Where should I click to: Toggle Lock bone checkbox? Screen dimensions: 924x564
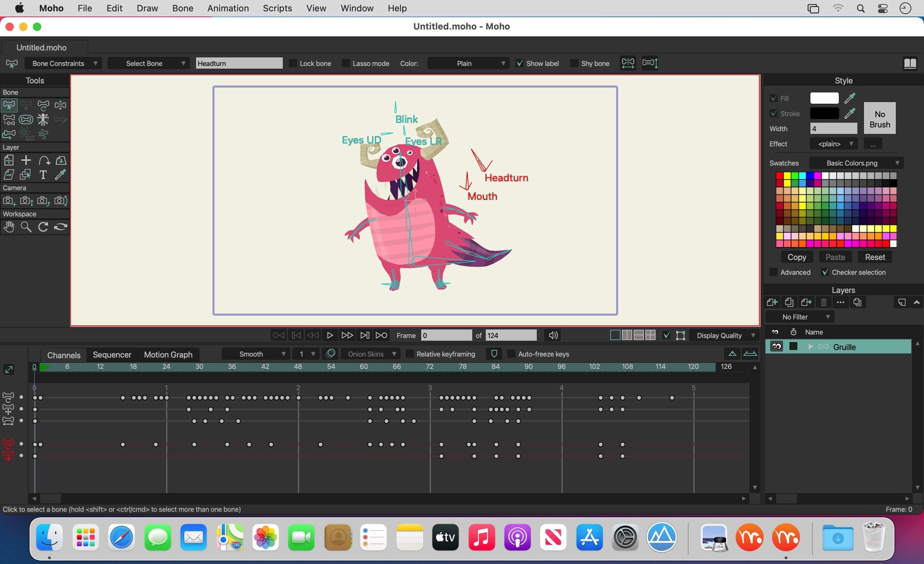(292, 63)
